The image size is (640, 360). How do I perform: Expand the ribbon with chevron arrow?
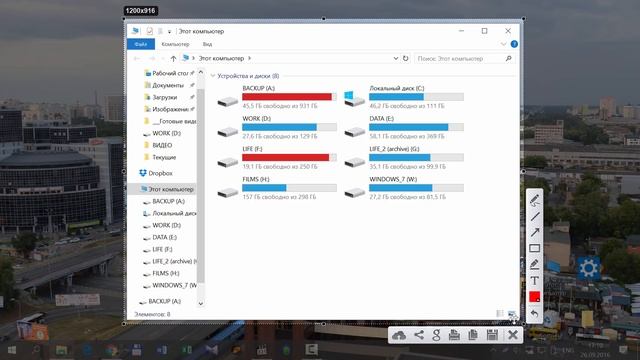tap(503, 44)
